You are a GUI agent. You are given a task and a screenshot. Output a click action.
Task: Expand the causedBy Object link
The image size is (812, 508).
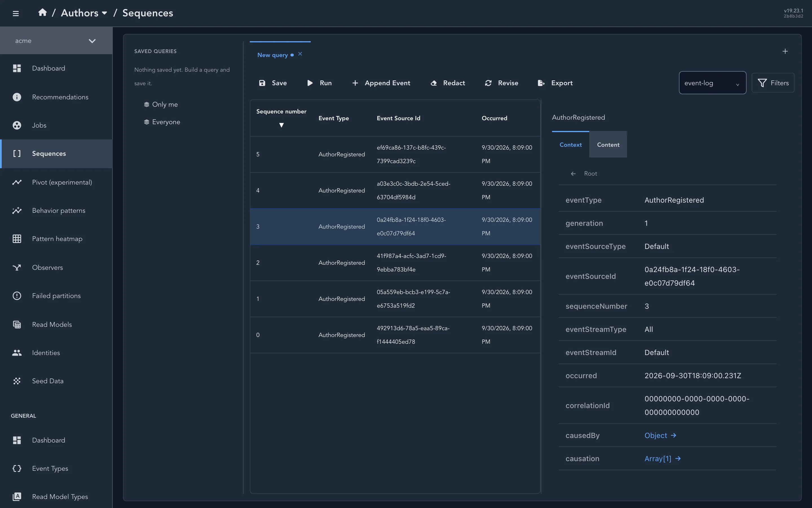click(660, 435)
